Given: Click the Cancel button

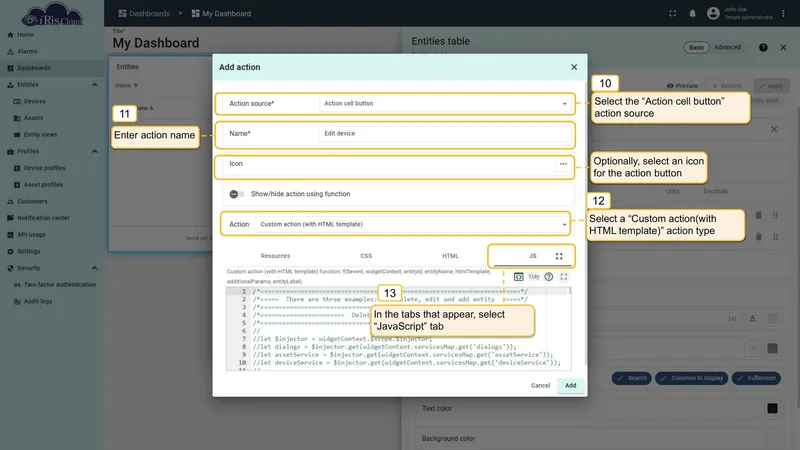Looking at the screenshot, I should (x=540, y=386).
